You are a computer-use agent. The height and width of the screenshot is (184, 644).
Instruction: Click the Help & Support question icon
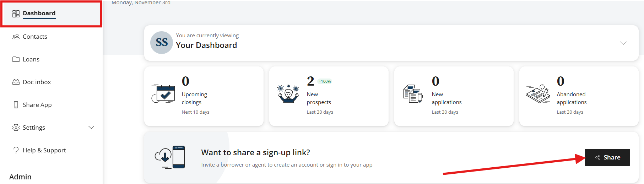tap(16, 150)
